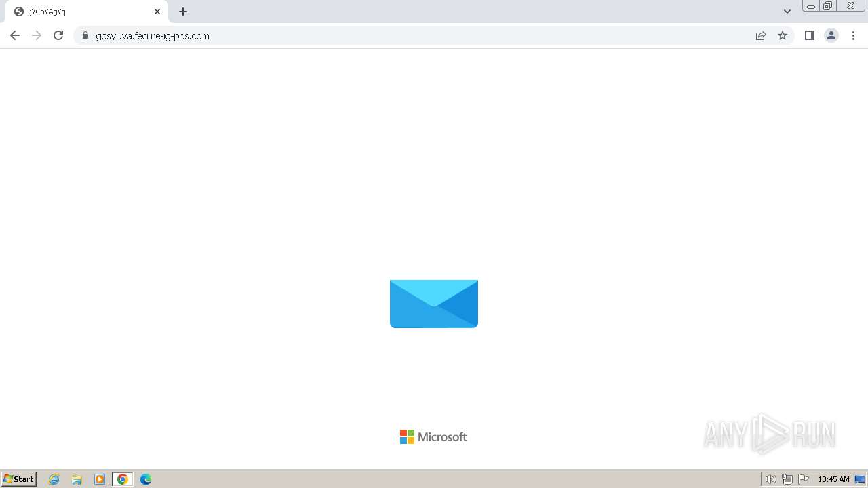Minimize the Chrome window

810,6
